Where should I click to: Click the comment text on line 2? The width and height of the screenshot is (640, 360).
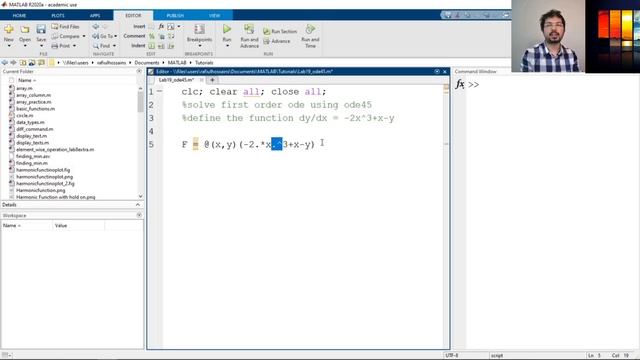[x=277, y=105]
